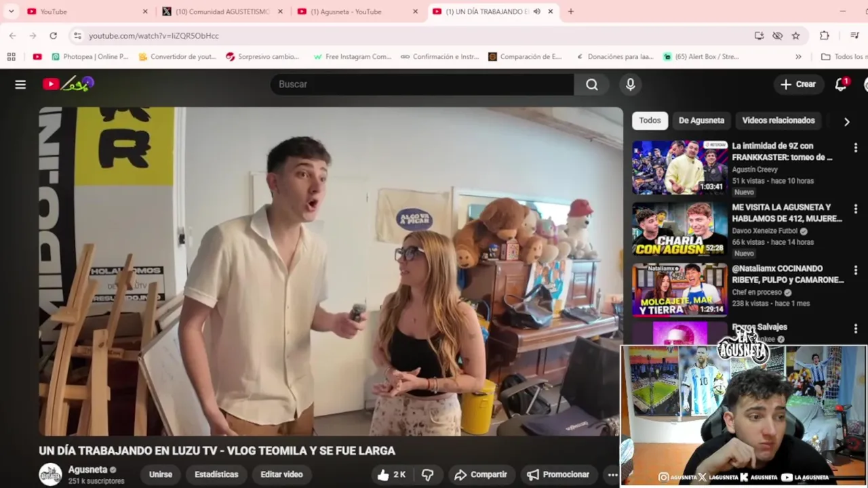
Task: Open options menu for La intimidad de 9Z video
Action: point(855,148)
